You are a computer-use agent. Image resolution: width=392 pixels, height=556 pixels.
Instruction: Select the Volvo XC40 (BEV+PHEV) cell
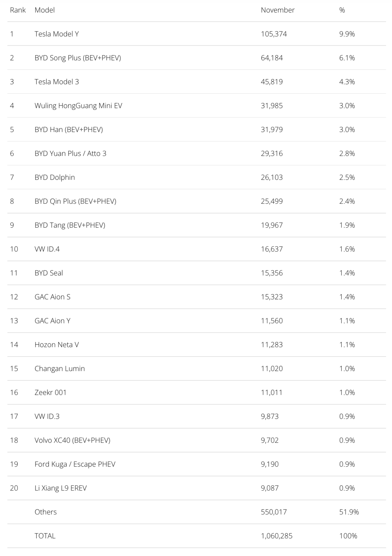(x=72, y=440)
